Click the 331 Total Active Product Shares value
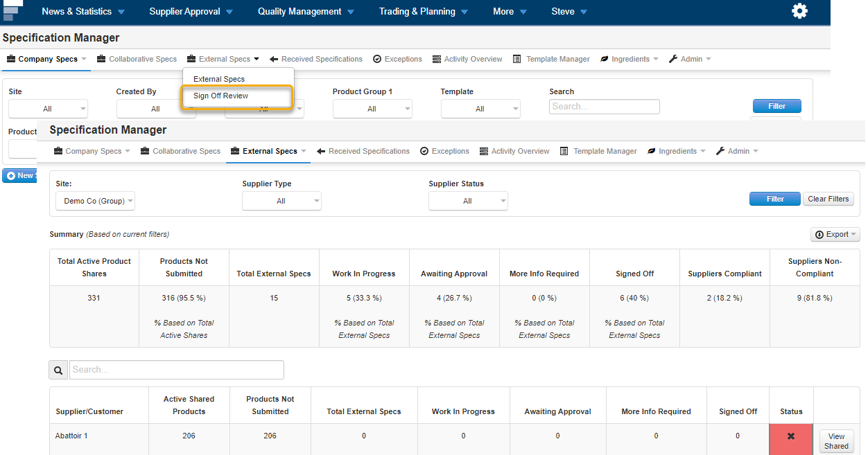 point(94,298)
